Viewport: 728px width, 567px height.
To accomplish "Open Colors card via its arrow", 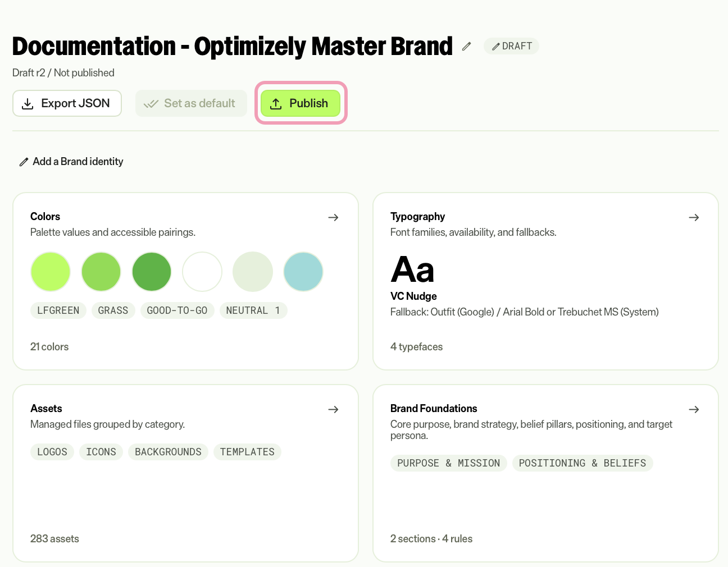I will [x=333, y=217].
